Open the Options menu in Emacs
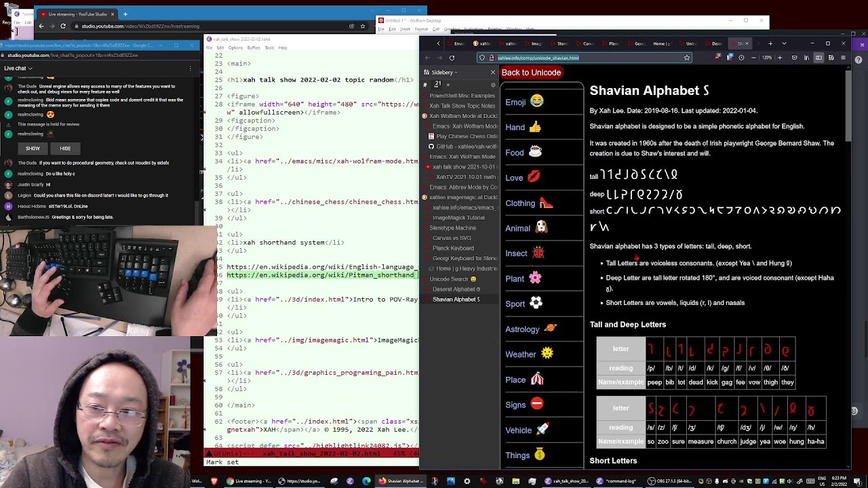Viewport: 868px width, 488px height. point(235,48)
